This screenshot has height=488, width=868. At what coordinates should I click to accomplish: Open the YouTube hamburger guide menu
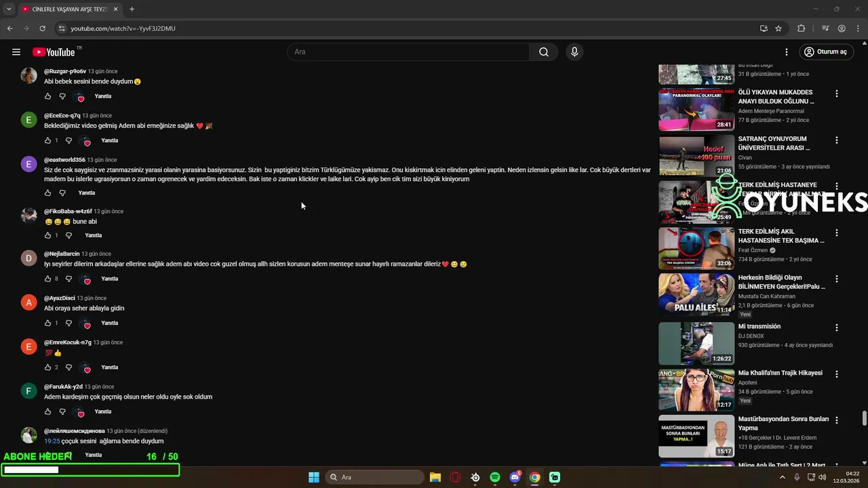[x=16, y=52]
